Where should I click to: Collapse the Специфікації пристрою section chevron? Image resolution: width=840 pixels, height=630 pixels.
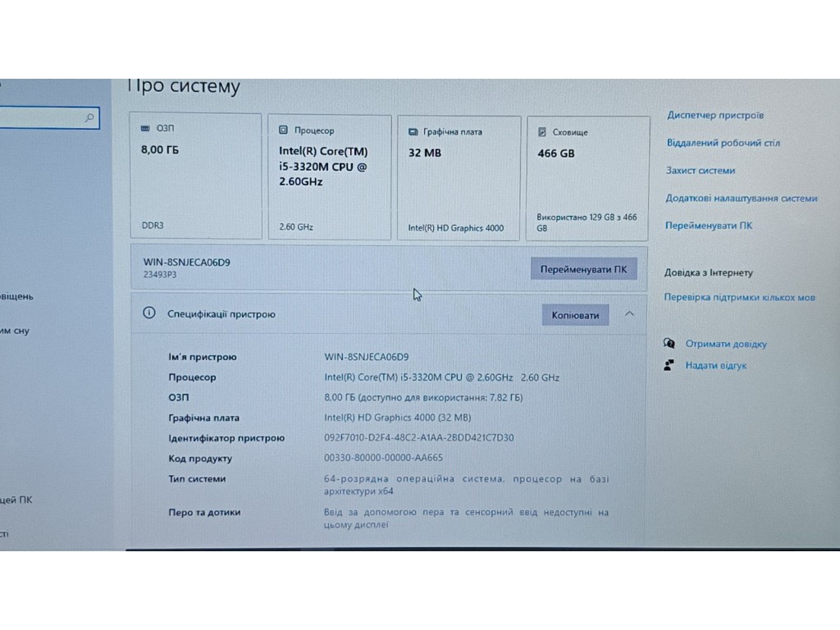click(629, 313)
